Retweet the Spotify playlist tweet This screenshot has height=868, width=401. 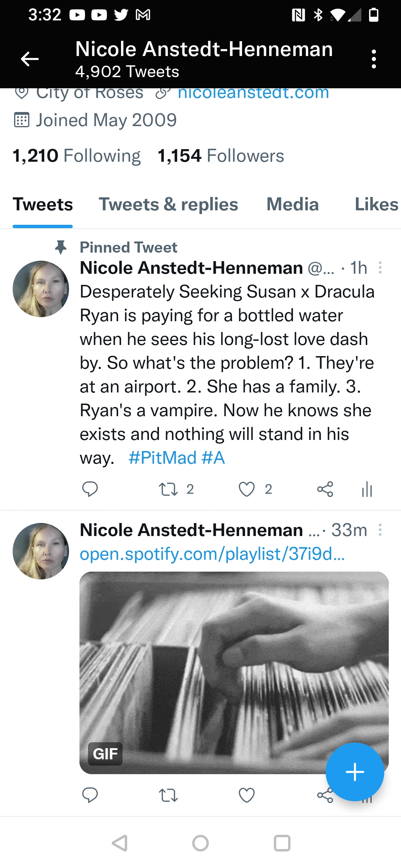click(168, 795)
